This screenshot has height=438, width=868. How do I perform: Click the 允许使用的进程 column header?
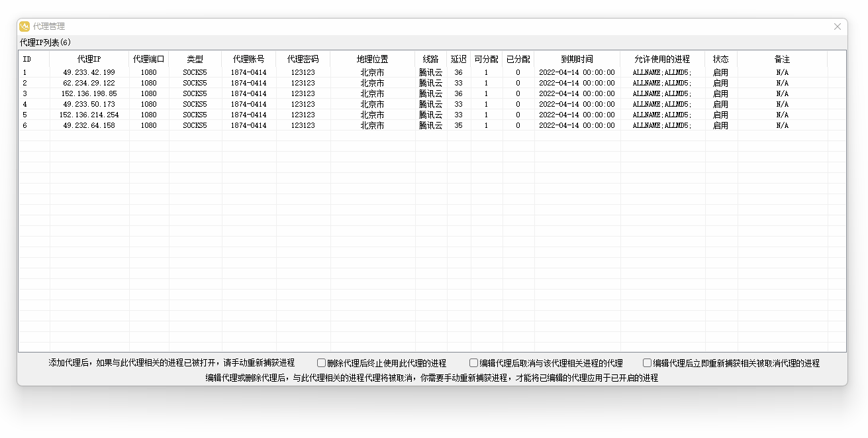tap(663, 59)
